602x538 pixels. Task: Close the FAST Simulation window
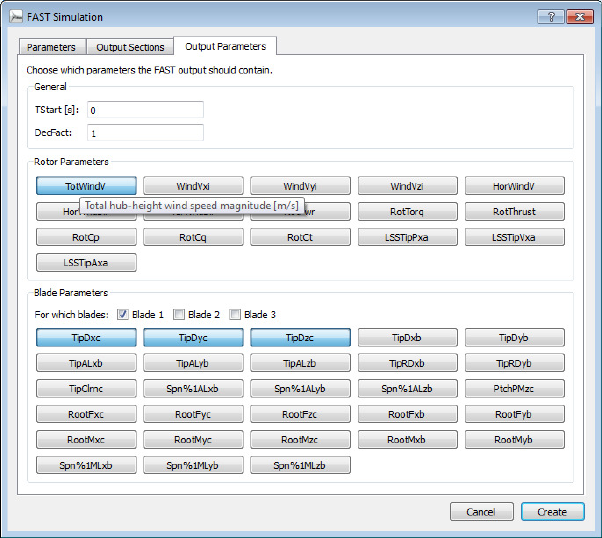point(580,17)
